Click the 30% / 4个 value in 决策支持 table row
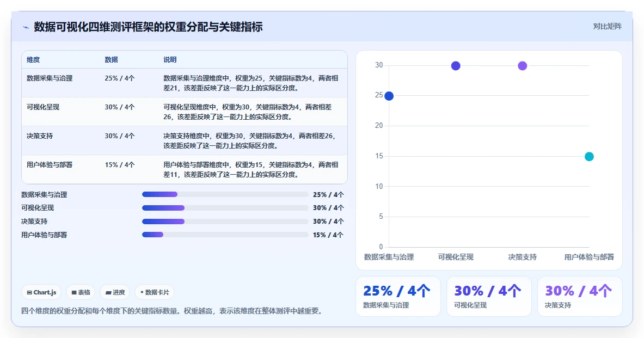 pos(120,136)
